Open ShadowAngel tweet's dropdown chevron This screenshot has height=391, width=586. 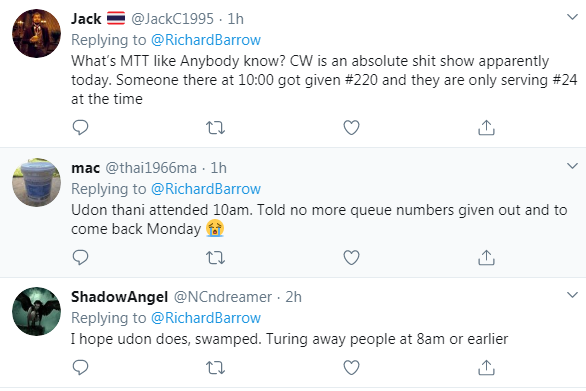pyautogui.click(x=572, y=295)
